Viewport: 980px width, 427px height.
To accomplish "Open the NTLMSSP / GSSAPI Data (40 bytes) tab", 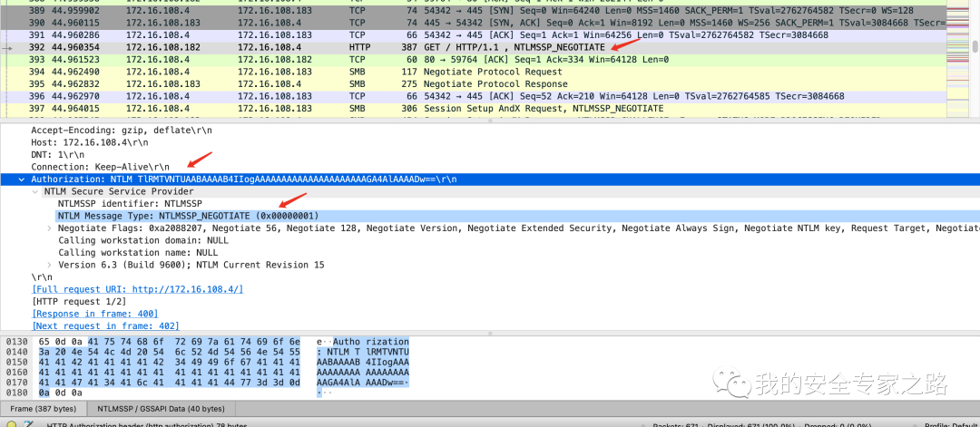I will pyautogui.click(x=161, y=409).
